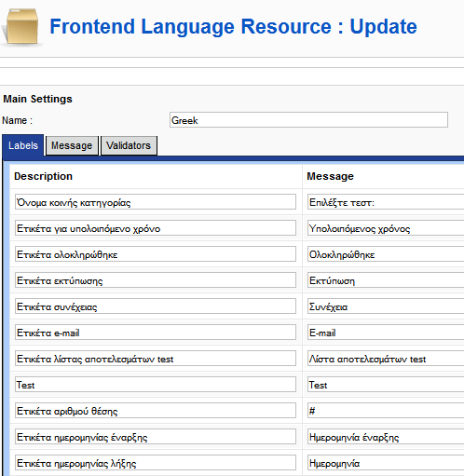Click the Test description field
The height and width of the screenshot is (476, 464).
click(x=156, y=385)
